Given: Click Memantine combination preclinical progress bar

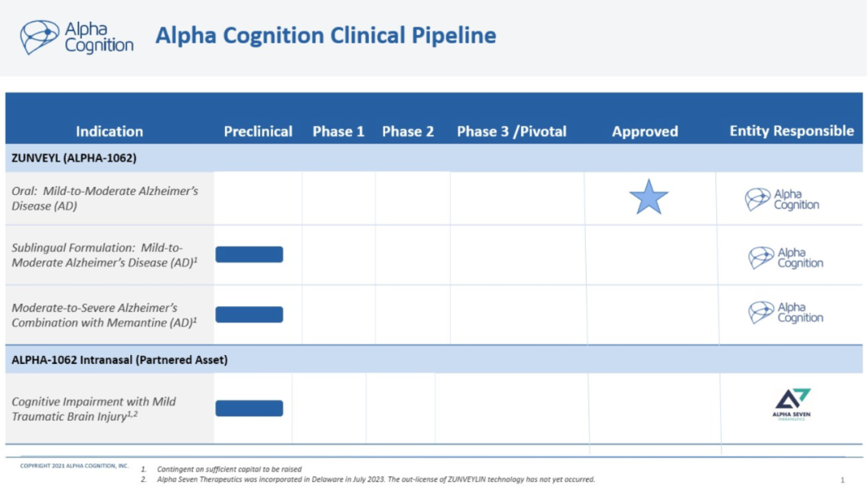Looking at the screenshot, I should [x=249, y=315].
